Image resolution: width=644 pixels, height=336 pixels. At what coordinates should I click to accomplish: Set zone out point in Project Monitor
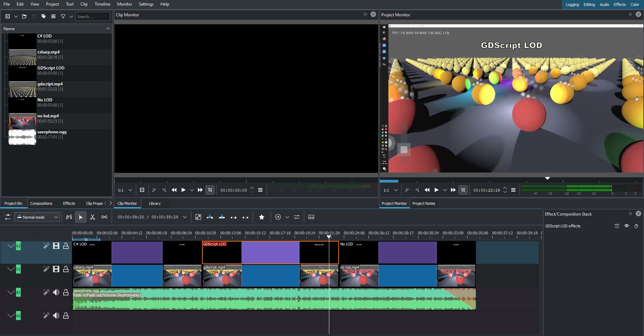coord(417,190)
